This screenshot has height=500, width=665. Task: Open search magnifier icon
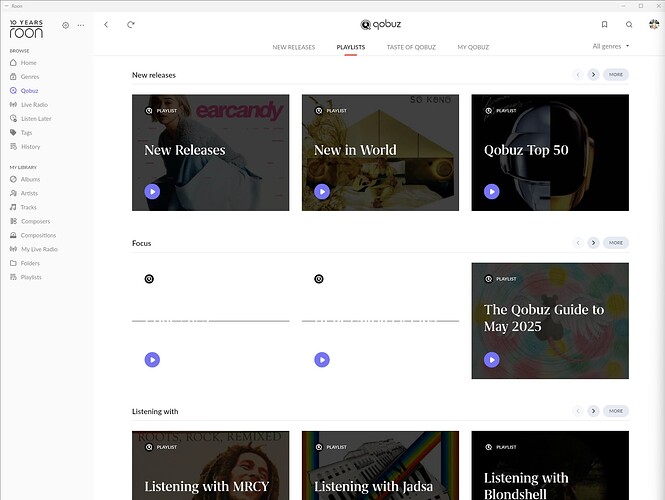point(629,25)
